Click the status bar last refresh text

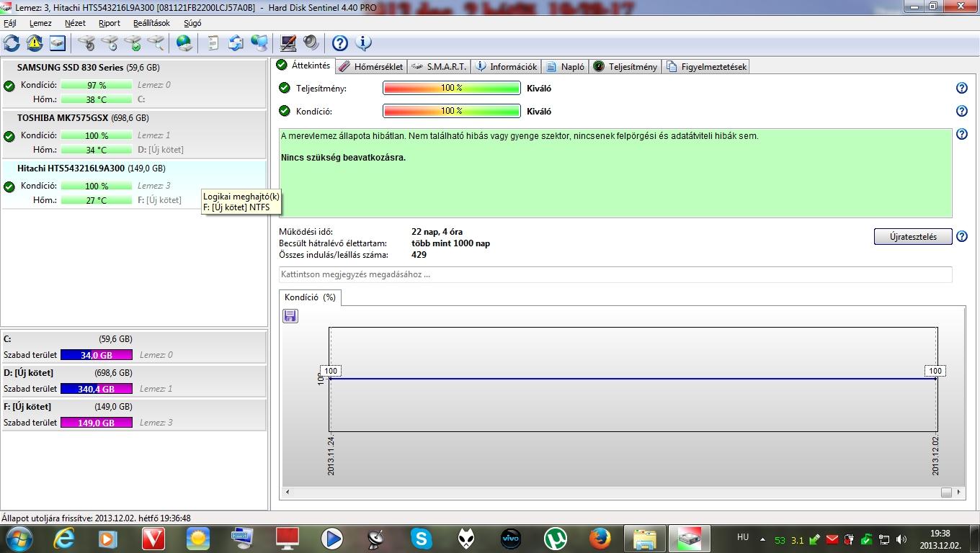pos(97,518)
